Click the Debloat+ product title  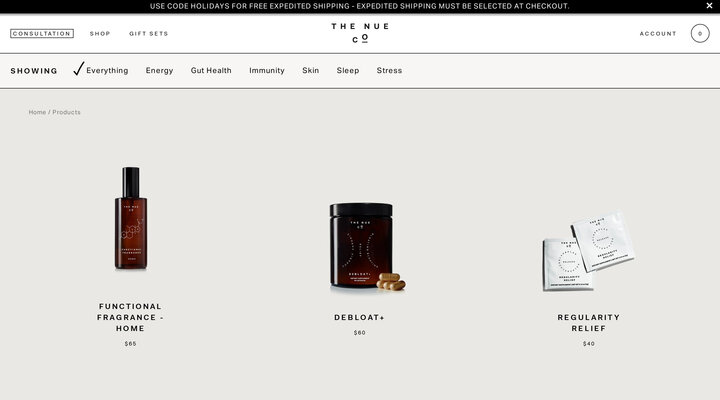360,317
